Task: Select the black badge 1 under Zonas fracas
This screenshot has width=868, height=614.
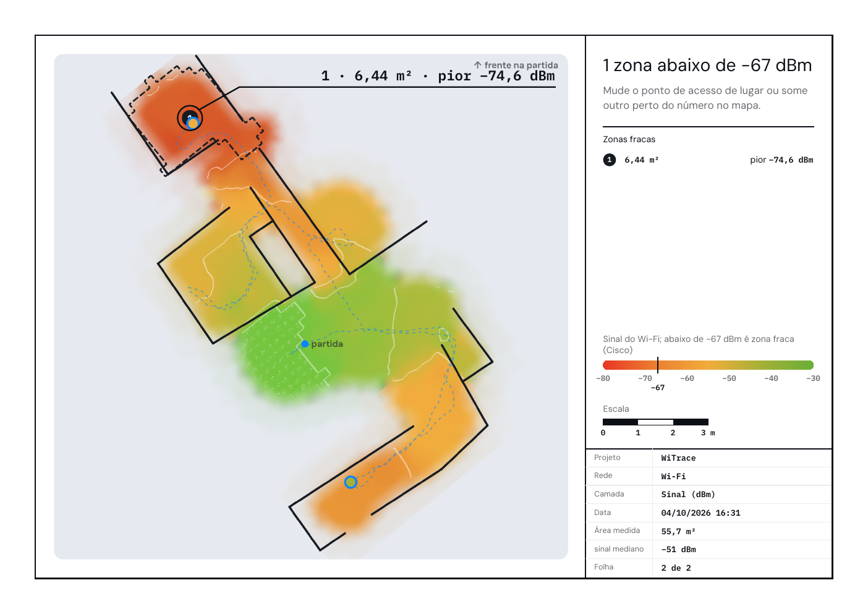Action: click(610, 160)
